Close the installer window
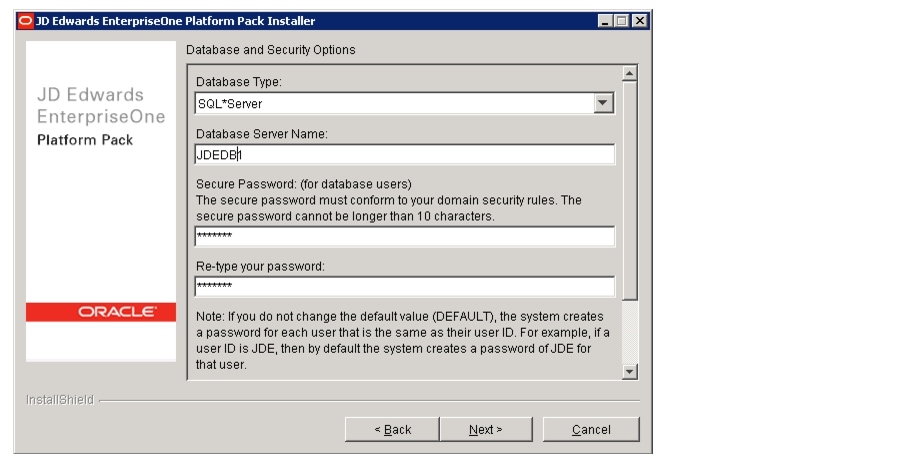This screenshot has height=462, width=900. (639, 21)
